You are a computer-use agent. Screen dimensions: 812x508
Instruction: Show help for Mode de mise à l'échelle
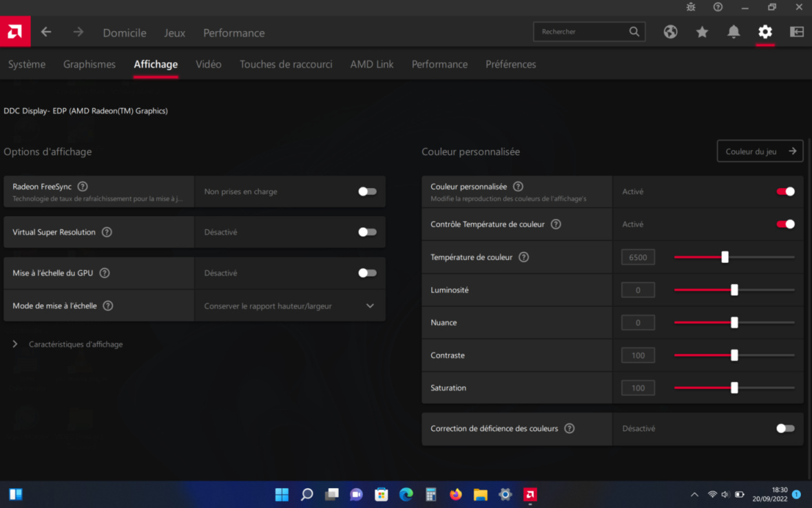(x=107, y=306)
